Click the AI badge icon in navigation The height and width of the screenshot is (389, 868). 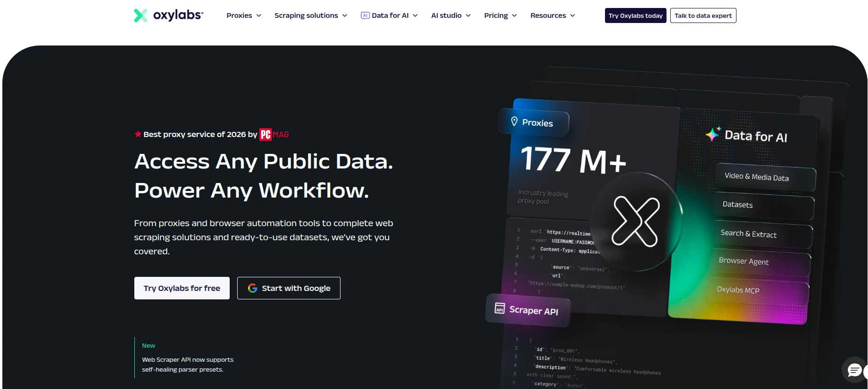[x=365, y=15]
